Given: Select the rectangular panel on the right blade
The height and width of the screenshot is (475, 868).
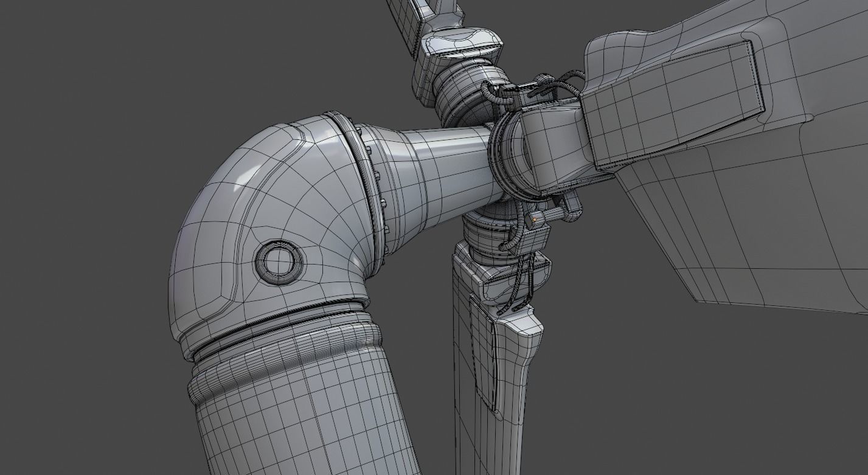Looking at the screenshot, I should click(x=673, y=106).
